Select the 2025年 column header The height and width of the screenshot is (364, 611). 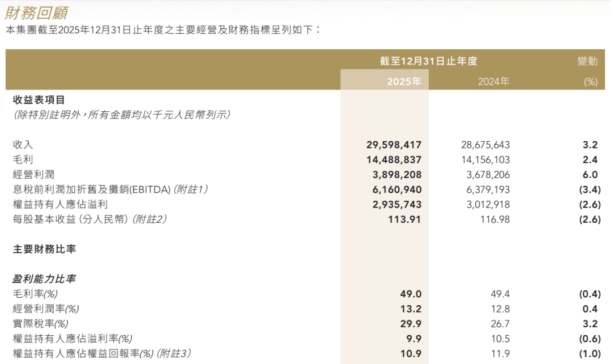click(404, 81)
